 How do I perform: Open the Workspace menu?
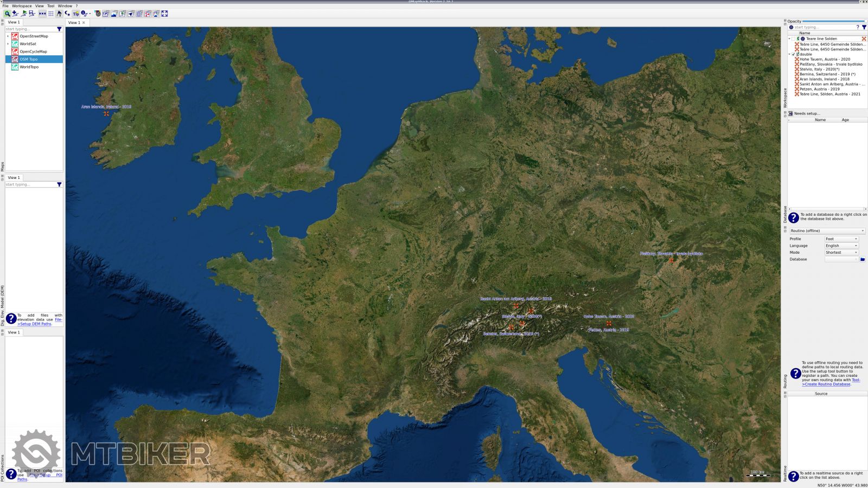tap(22, 6)
